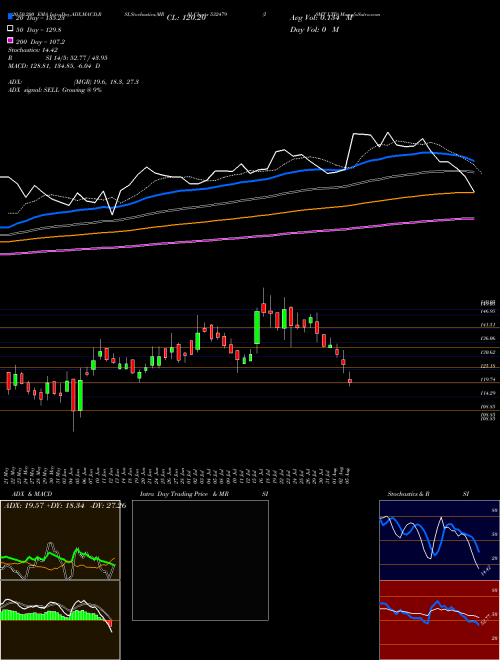Open the RSI panel with red background
The image size is (500, 660).
(x=439, y=620)
